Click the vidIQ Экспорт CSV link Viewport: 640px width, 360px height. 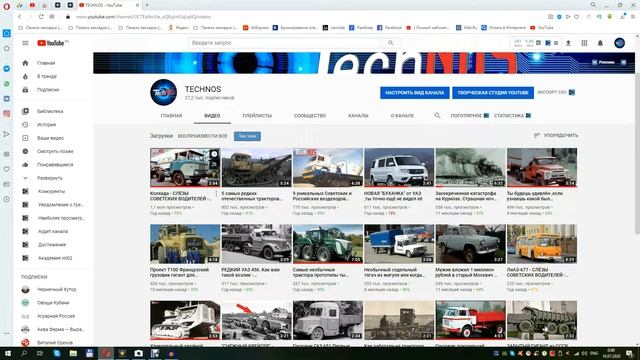[x=556, y=92]
